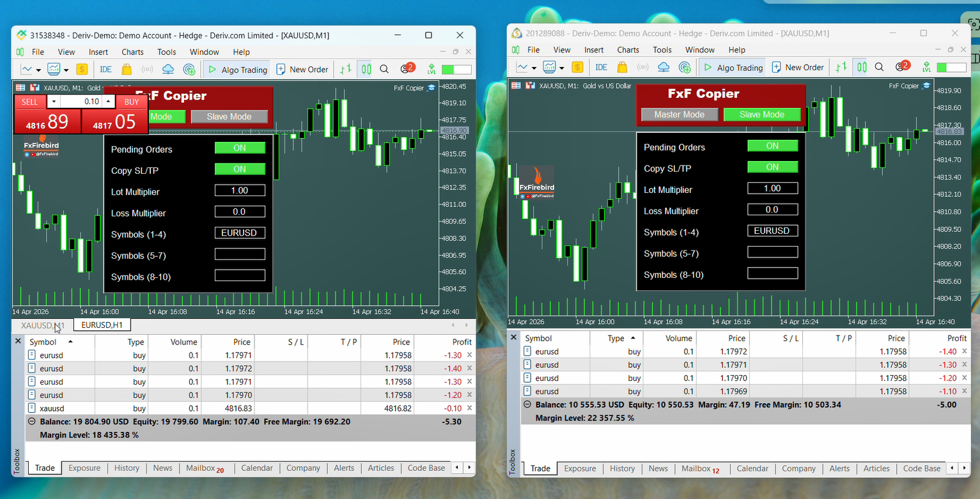Open account notifications icon in left window

tap(407, 68)
